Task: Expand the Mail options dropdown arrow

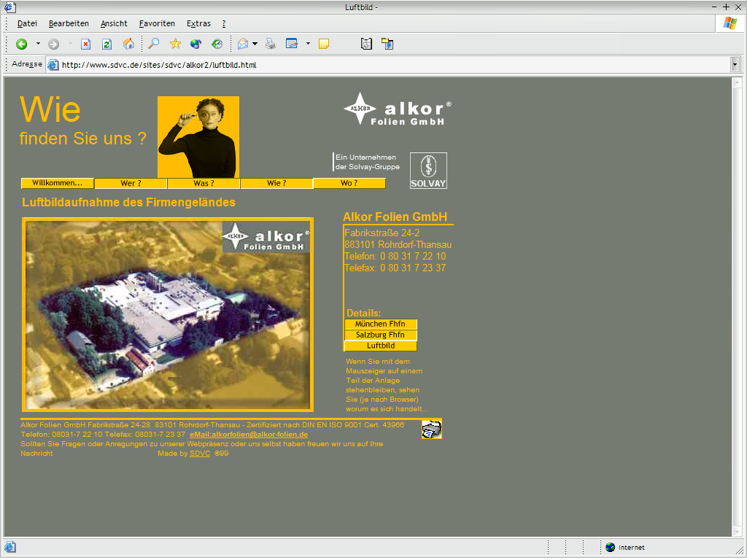Action: [x=255, y=44]
